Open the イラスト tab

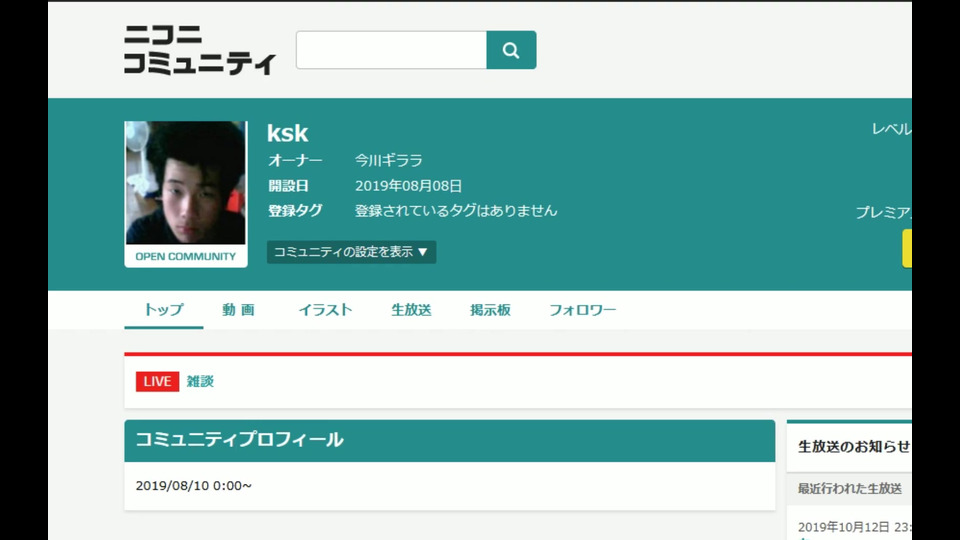(x=326, y=310)
